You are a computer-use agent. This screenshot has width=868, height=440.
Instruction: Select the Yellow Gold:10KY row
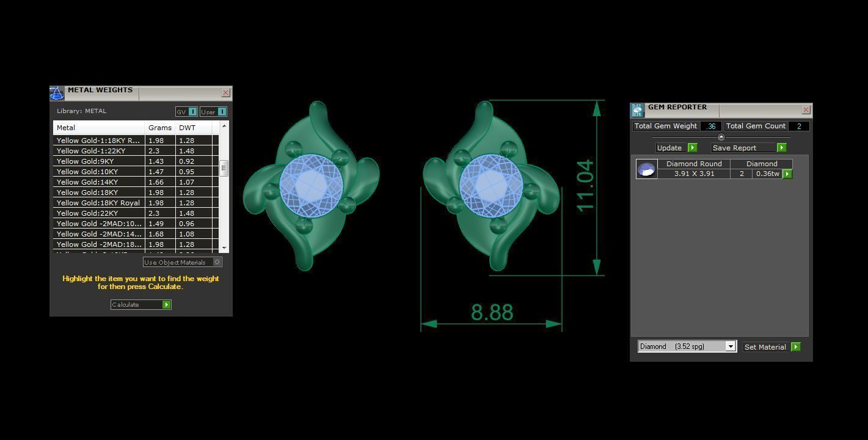pyautogui.click(x=136, y=172)
